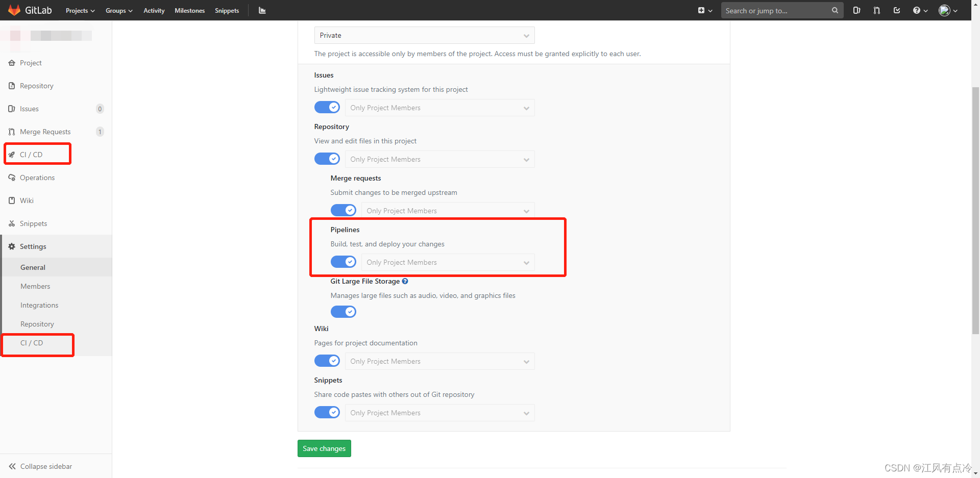This screenshot has height=478, width=980.
Task: Open the Wiki sidebar link
Action: click(27, 200)
